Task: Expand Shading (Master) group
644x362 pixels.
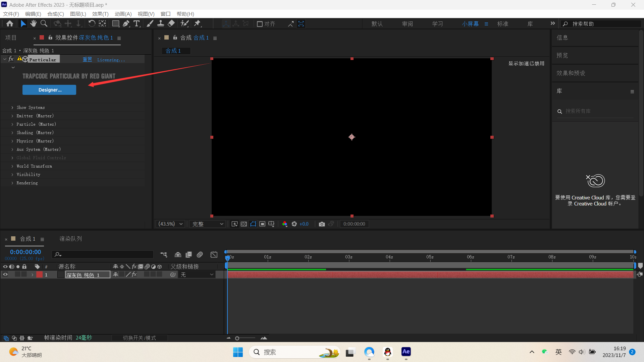Action: tap(12, 133)
